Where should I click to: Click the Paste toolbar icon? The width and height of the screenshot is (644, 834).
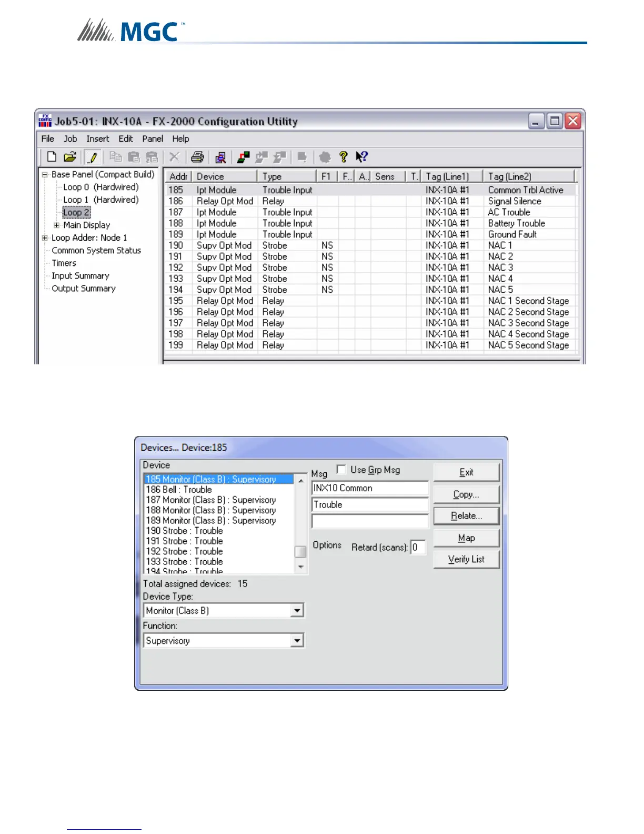(x=134, y=157)
